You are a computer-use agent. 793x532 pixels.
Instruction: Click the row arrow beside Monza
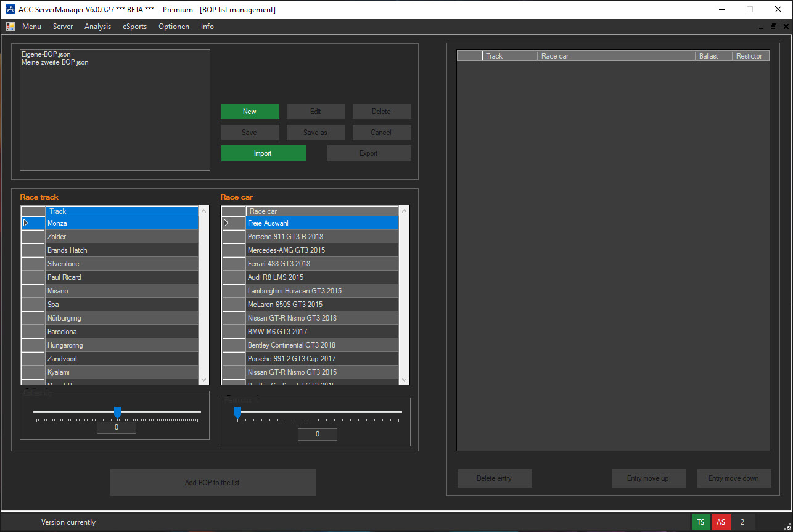click(x=26, y=223)
